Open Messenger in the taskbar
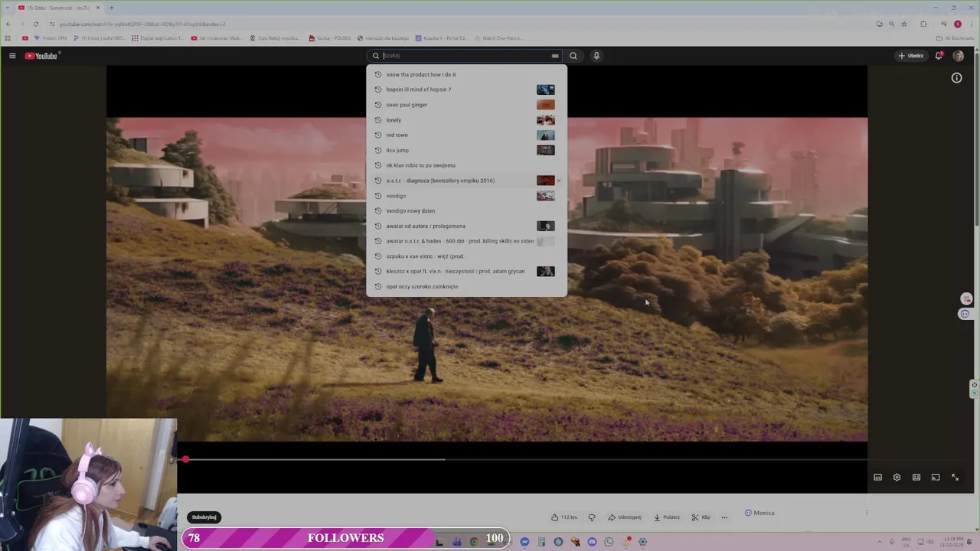The width and height of the screenshot is (980, 551). (524, 542)
